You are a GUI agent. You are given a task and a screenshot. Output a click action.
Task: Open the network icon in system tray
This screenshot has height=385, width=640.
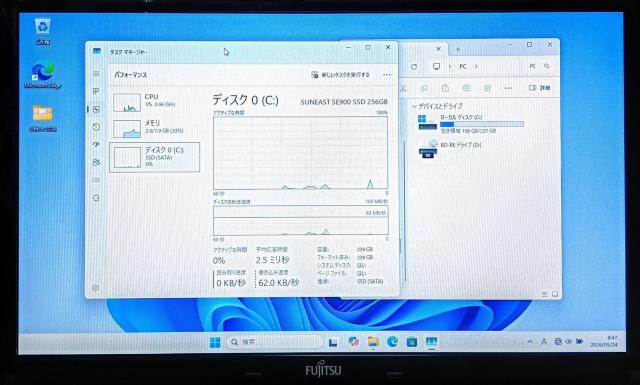pos(558,341)
